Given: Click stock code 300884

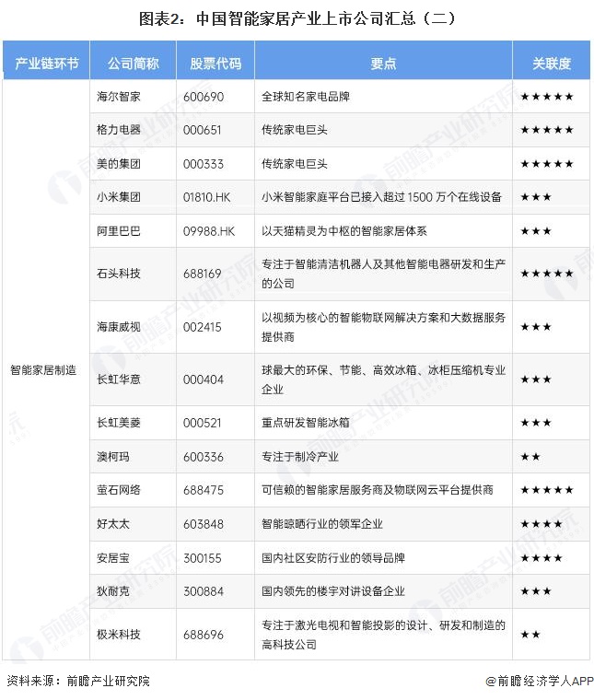Looking at the screenshot, I should [203, 591].
